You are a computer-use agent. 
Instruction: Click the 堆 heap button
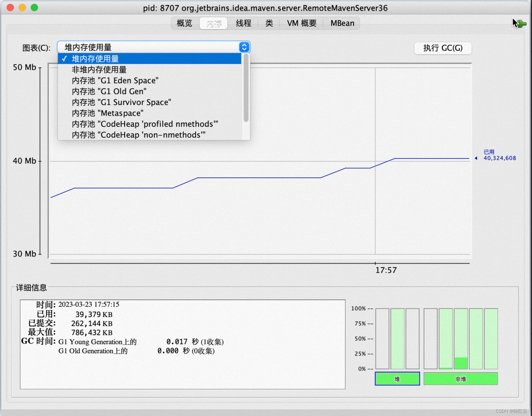click(397, 379)
